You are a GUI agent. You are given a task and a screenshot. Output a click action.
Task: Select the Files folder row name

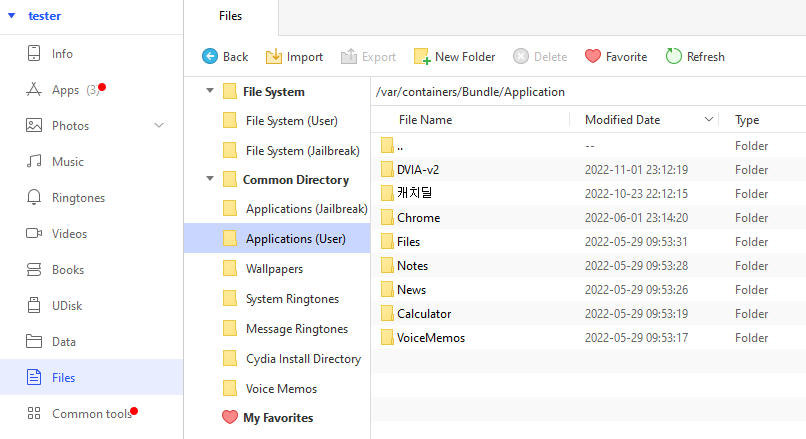click(408, 242)
